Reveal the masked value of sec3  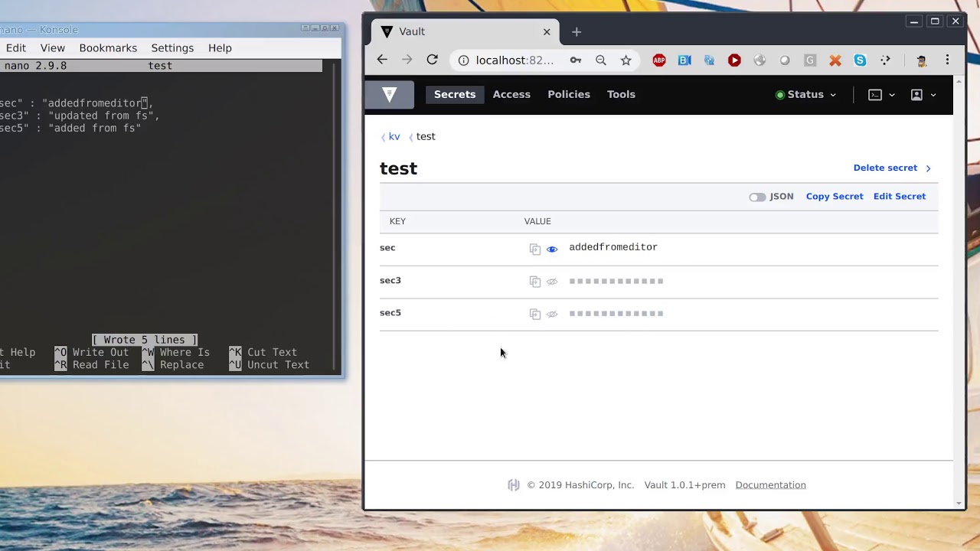pos(552,281)
